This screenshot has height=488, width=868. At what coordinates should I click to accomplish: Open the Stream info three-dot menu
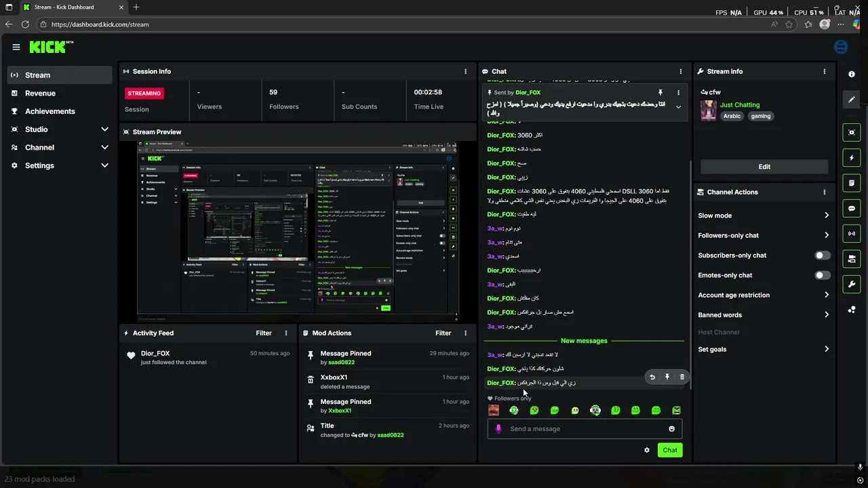click(825, 71)
